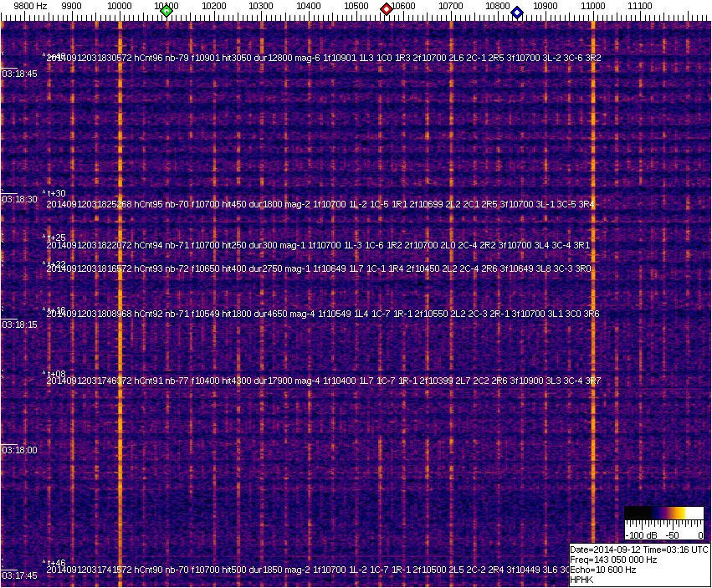Select the 03:18:15 time label
Viewport: 712px width, 588px height.
tap(19, 325)
